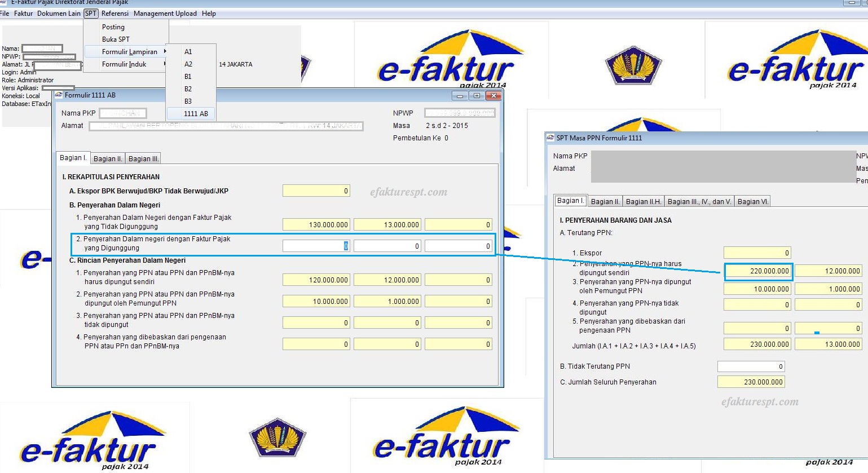Select A1 from Lampiran submenu
This screenshot has height=473, width=868.
(x=191, y=52)
